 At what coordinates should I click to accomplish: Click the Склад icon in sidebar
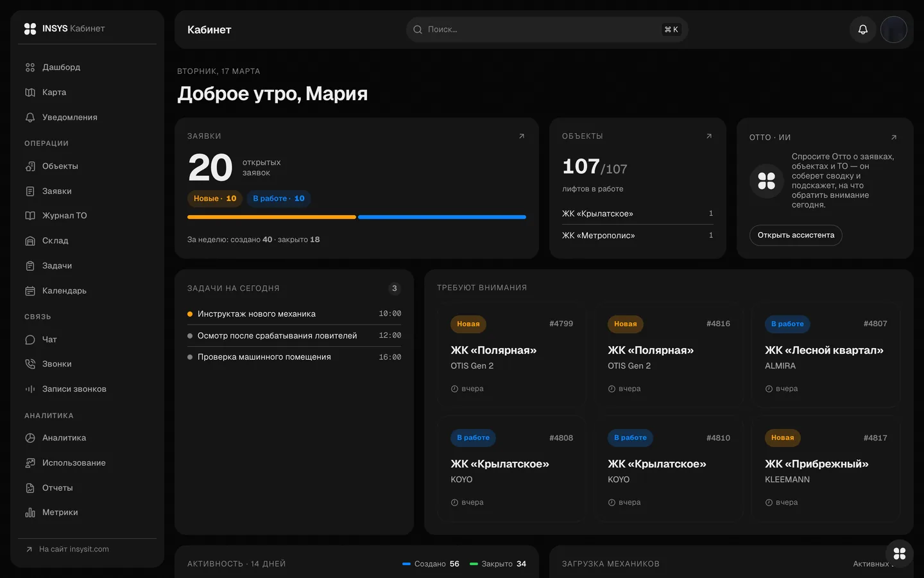click(x=30, y=241)
